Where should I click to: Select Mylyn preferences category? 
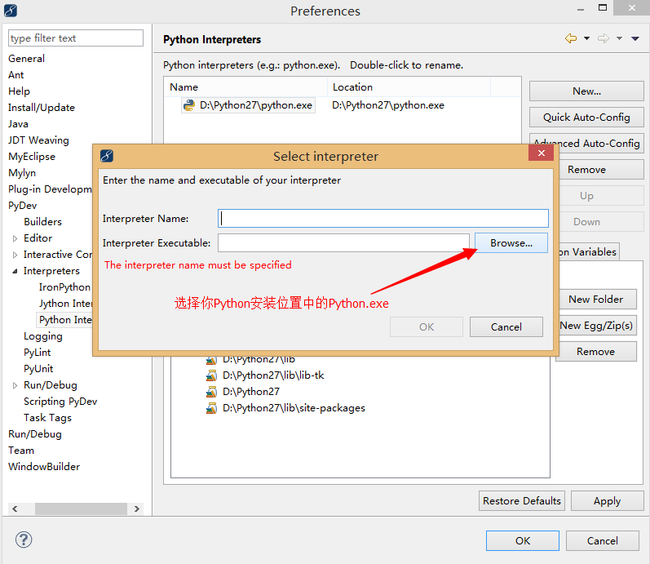(x=22, y=173)
